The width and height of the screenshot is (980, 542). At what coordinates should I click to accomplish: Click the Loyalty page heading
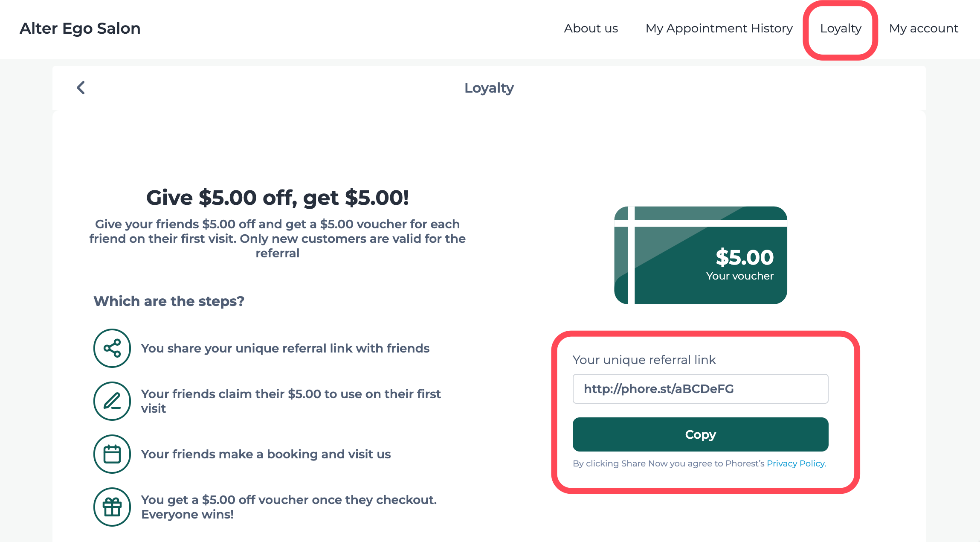489,88
